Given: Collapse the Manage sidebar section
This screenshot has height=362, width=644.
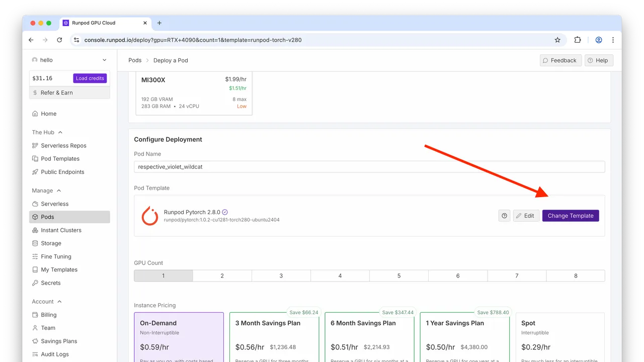Looking at the screenshot, I should (46, 191).
